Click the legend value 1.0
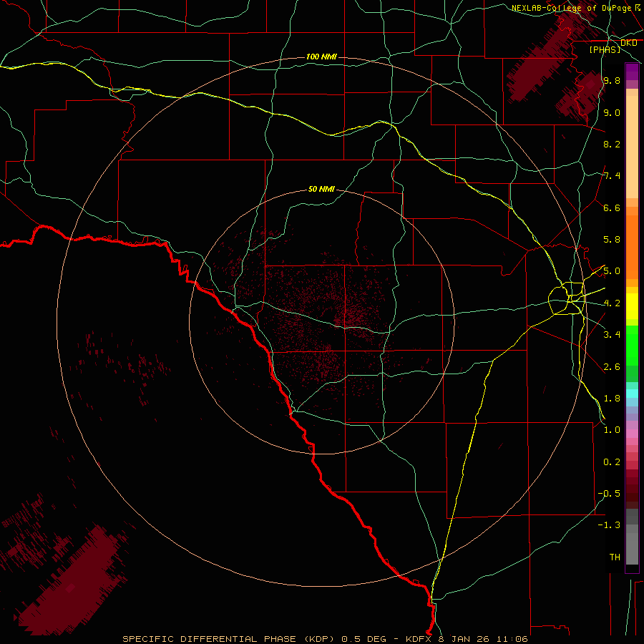 coord(612,430)
